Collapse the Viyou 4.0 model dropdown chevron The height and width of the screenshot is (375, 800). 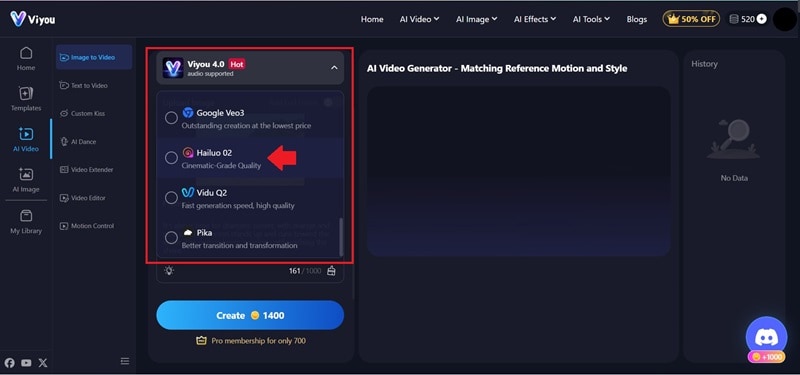(334, 67)
